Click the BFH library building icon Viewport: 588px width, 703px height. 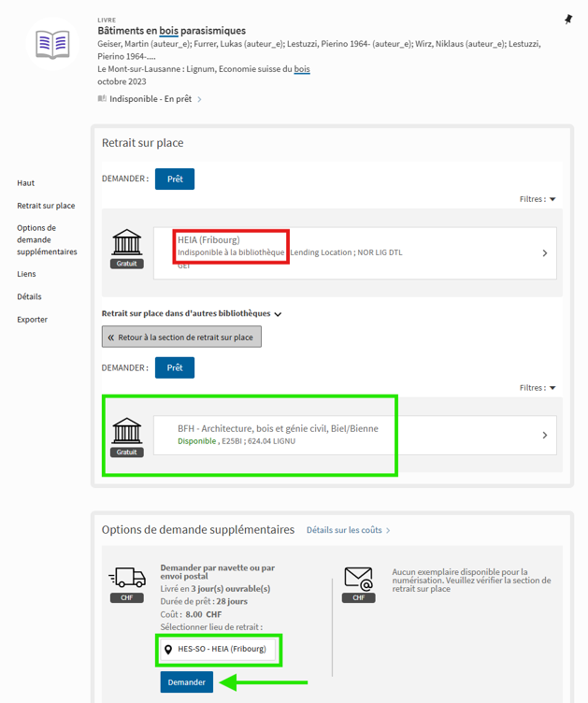pyautogui.click(x=127, y=430)
